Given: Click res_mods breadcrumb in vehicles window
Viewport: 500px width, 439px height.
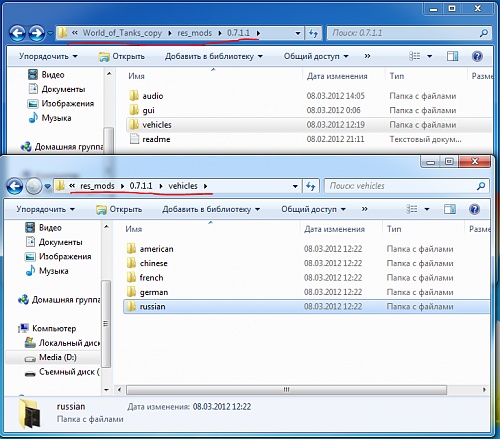Looking at the screenshot, I should (97, 186).
